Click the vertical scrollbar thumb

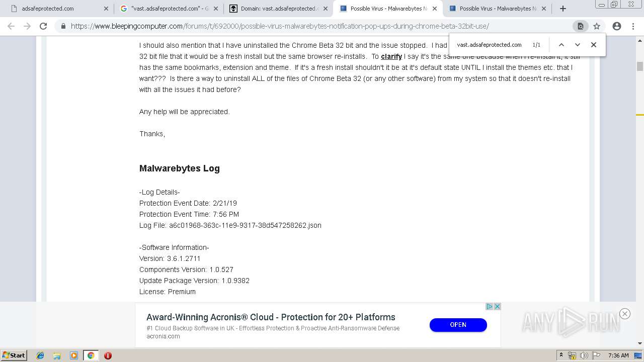640,66
